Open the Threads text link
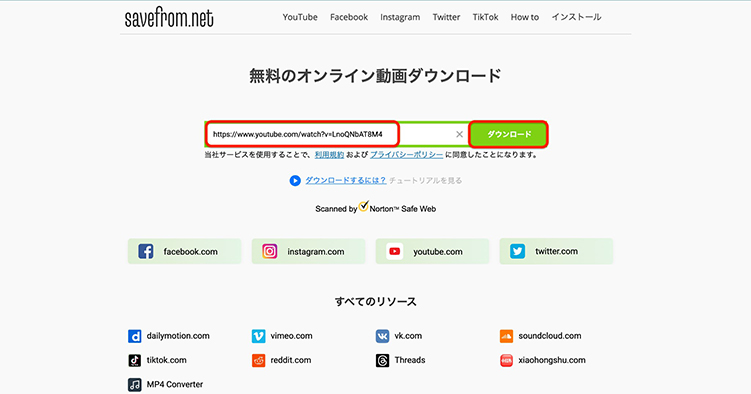Image resolution: width=751 pixels, height=394 pixels. (x=410, y=360)
